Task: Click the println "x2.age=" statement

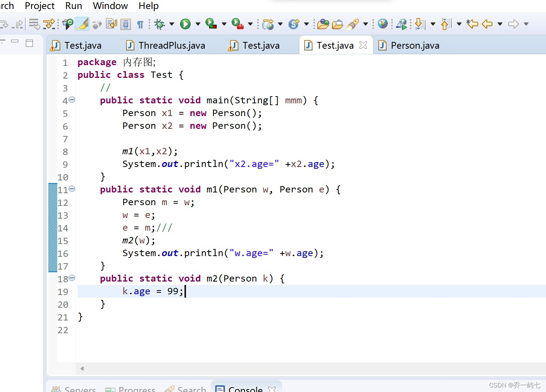Action: tap(228, 164)
